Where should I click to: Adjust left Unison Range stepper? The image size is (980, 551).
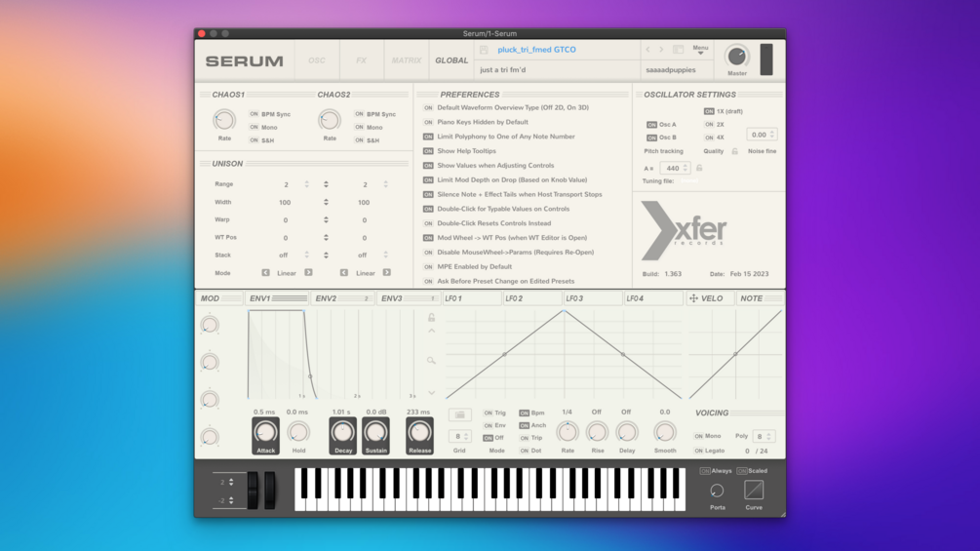306,184
